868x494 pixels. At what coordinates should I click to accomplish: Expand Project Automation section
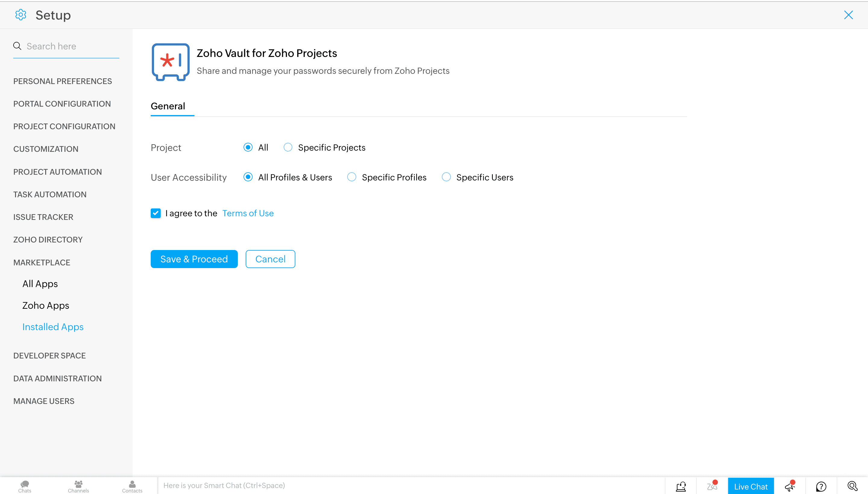point(57,172)
